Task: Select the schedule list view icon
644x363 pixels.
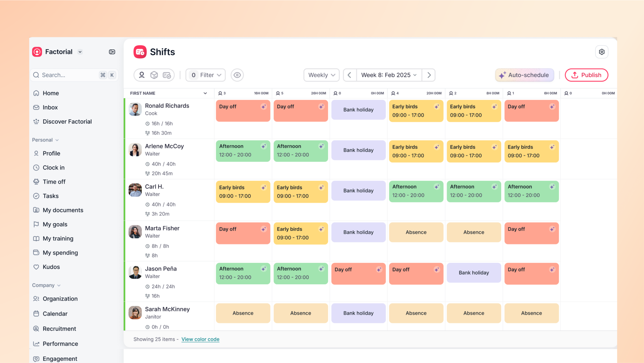Action: click(x=167, y=75)
